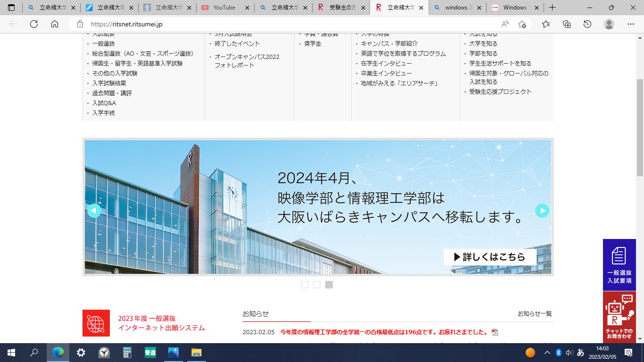Open the 過去問題・講評 link
The width and height of the screenshot is (644, 362).
pos(112,93)
